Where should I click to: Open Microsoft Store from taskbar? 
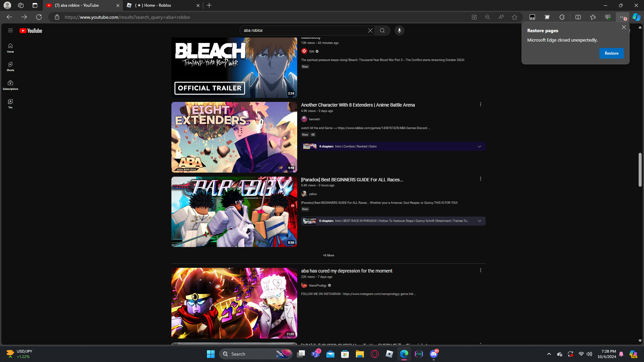coord(345,354)
